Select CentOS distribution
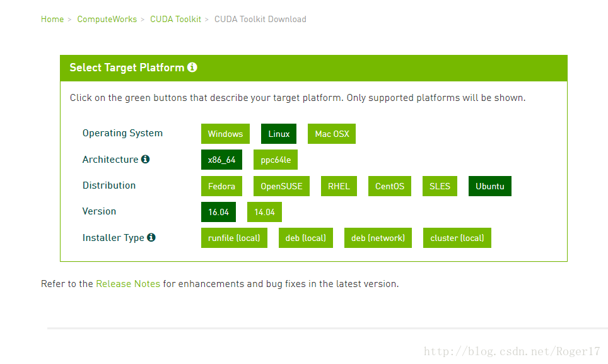This screenshot has width=608, height=364. coord(390,186)
